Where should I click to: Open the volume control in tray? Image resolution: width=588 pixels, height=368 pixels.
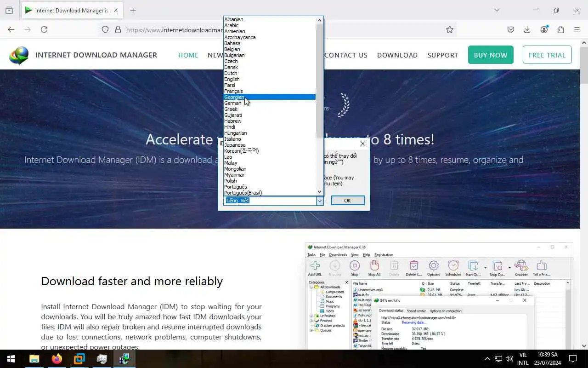509,359
